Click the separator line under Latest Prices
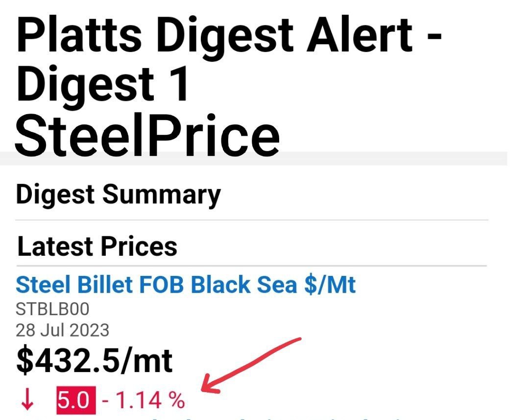This screenshot has height=420, width=529. (x=252, y=266)
